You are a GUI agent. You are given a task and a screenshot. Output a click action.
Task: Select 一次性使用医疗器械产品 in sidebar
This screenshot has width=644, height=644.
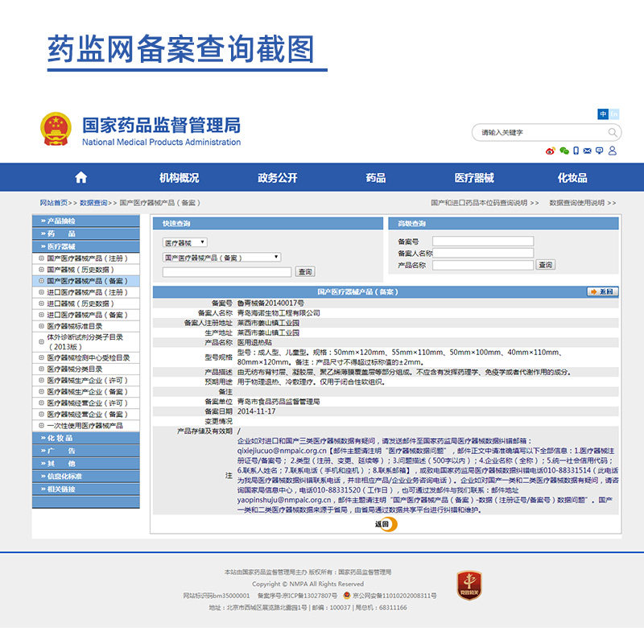coord(86,426)
